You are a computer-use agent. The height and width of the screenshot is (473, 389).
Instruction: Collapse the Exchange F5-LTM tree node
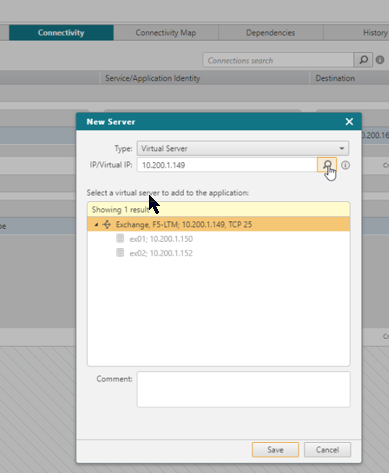coord(96,225)
